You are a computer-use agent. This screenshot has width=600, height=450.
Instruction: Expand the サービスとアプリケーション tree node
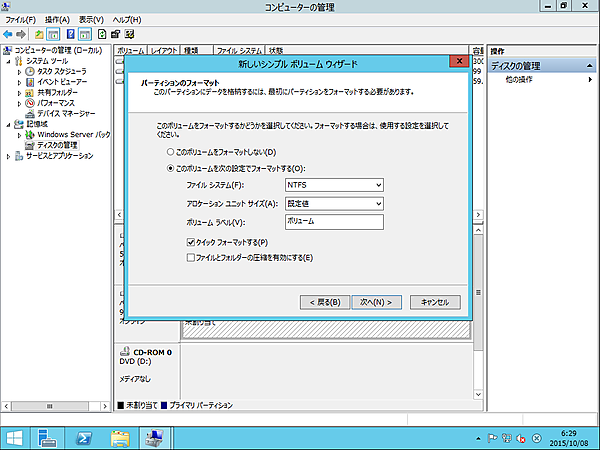pos(5,156)
